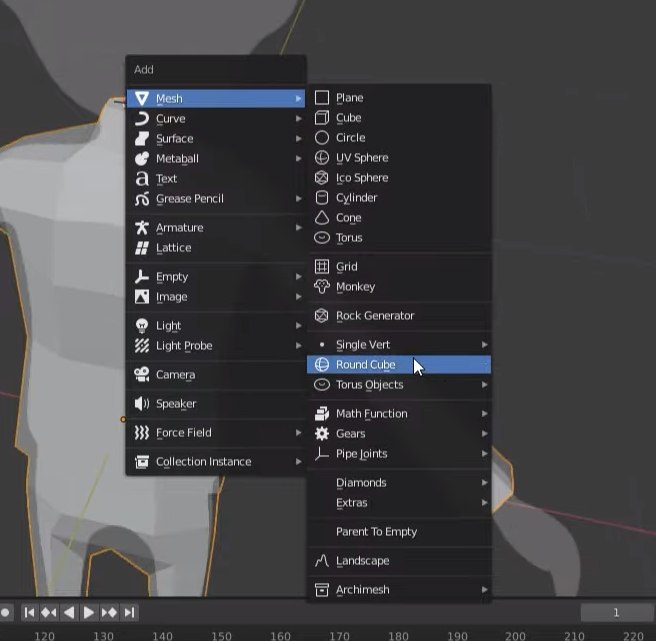Click the Surface icon
Screen dimensions: 656x641
tap(142, 138)
